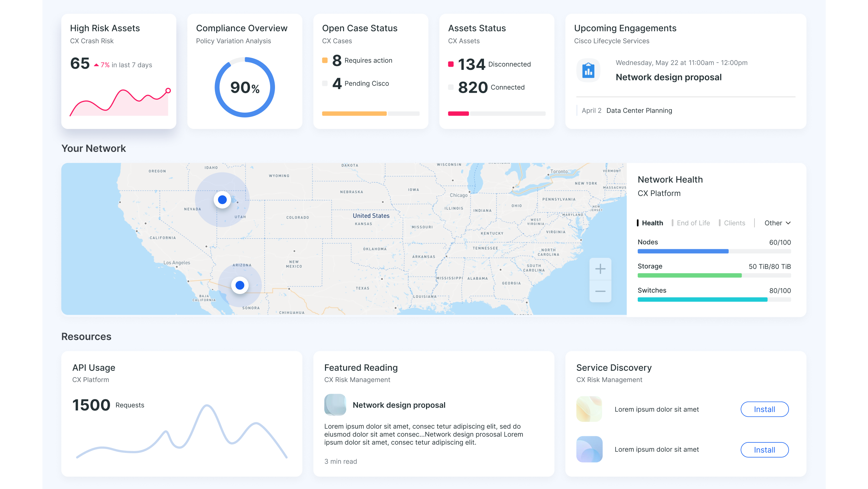The image size is (868, 489).
Task: Click the 65 crash risk value
Action: pyautogui.click(x=80, y=63)
